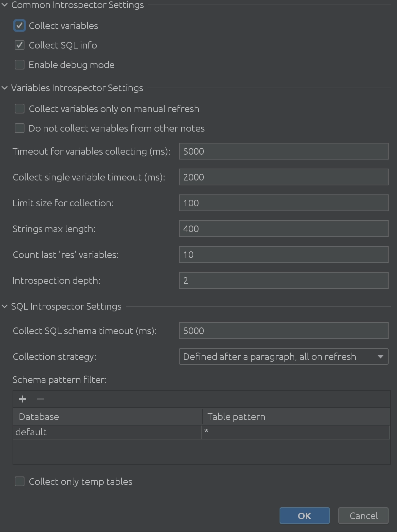This screenshot has height=532, width=397.
Task: Toggle the Collect SQL info checkbox
Action: 20,45
